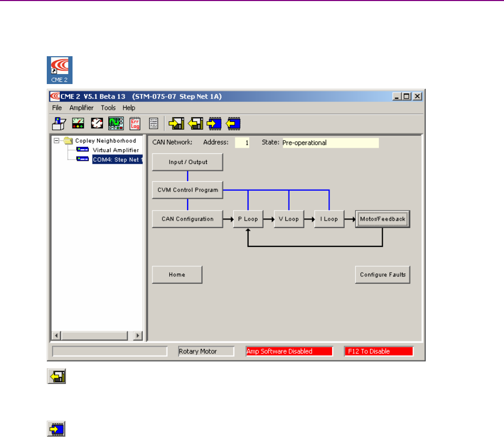Click the Rotary Motor status field
Screen dimensions: 504x437
(x=206, y=351)
